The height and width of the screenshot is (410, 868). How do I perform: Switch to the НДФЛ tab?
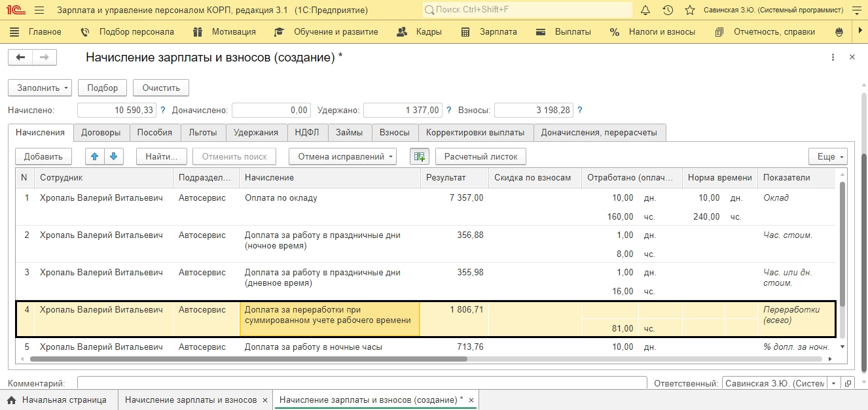click(307, 132)
